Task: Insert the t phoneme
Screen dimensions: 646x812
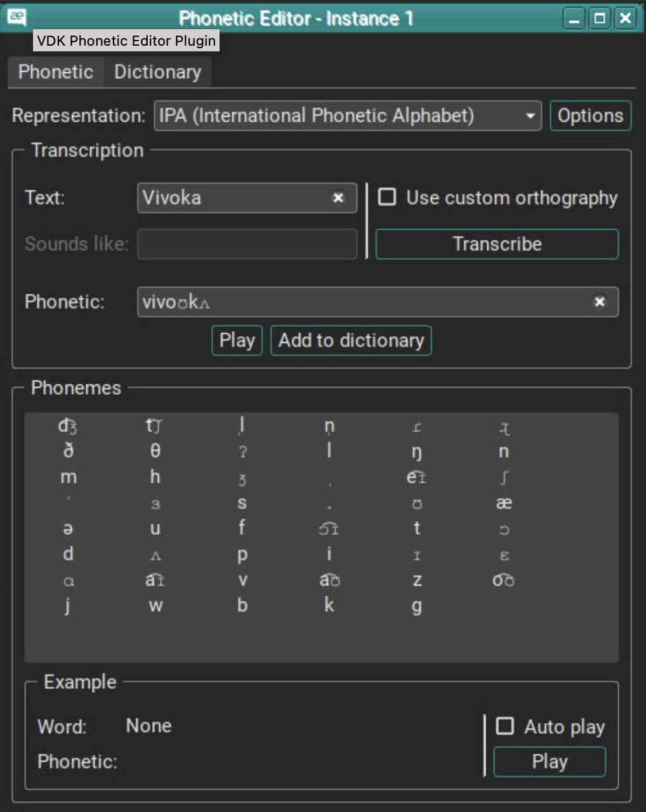Action: 417,528
